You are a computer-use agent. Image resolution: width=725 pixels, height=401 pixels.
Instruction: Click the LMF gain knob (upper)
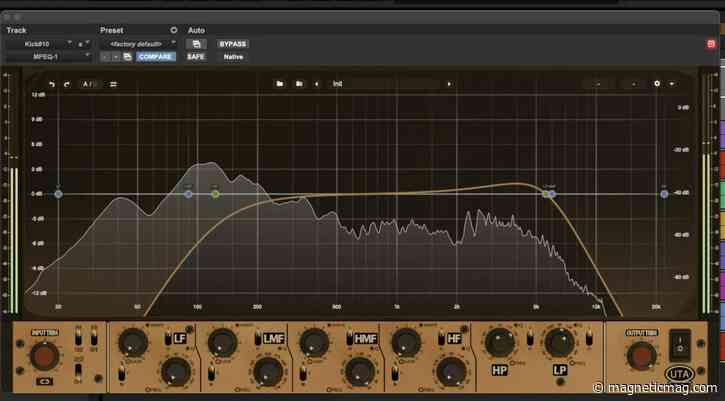coord(222,343)
